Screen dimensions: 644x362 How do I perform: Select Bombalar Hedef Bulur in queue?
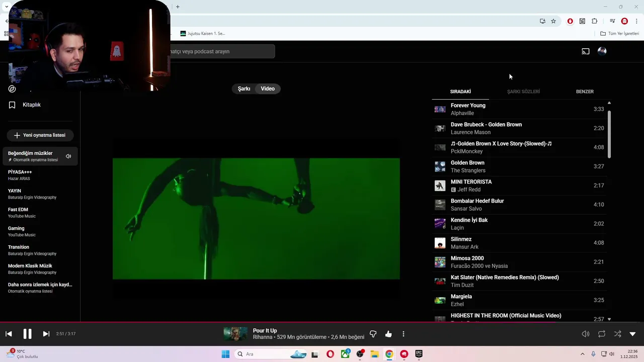[519, 205]
